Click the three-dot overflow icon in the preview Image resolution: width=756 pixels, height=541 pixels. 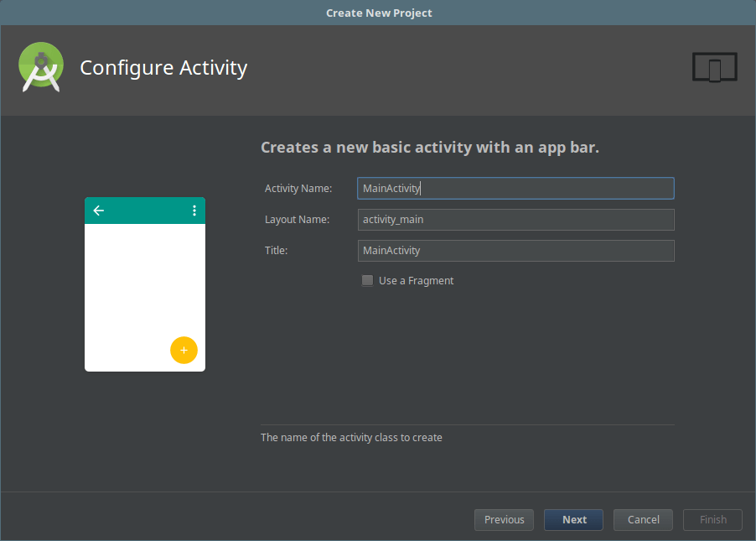tap(194, 211)
